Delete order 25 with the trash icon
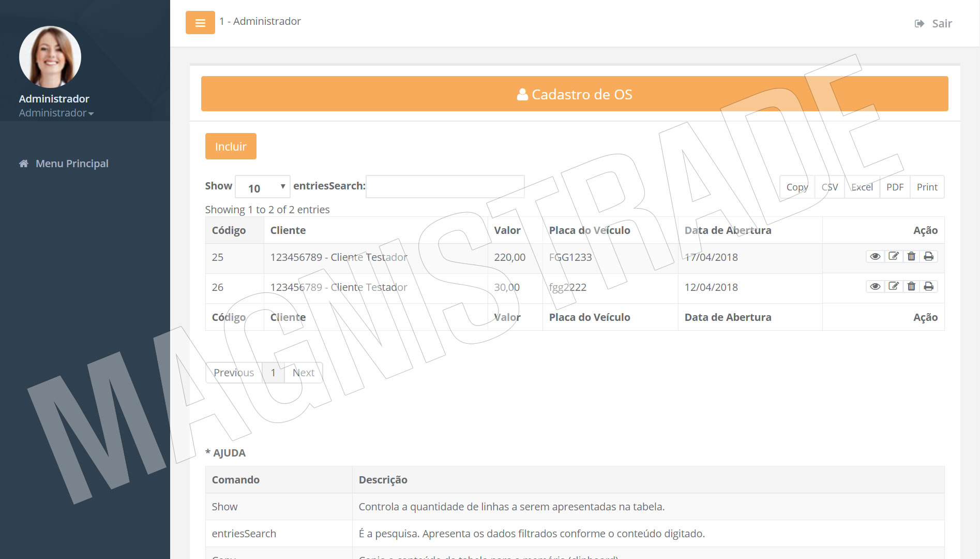Image resolution: width=980 pixels, height=559 pixels. [911, 257]
